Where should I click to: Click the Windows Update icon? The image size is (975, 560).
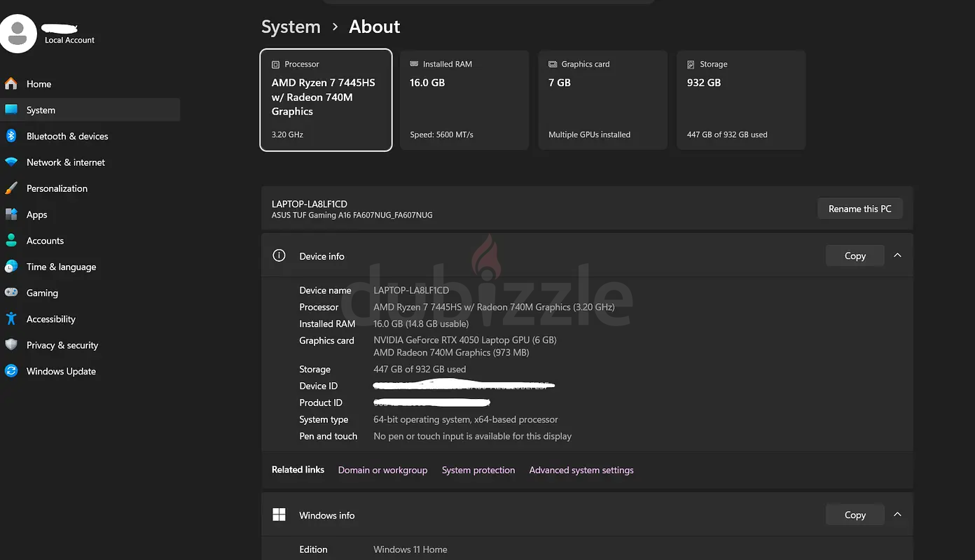[x=11, y=371]
